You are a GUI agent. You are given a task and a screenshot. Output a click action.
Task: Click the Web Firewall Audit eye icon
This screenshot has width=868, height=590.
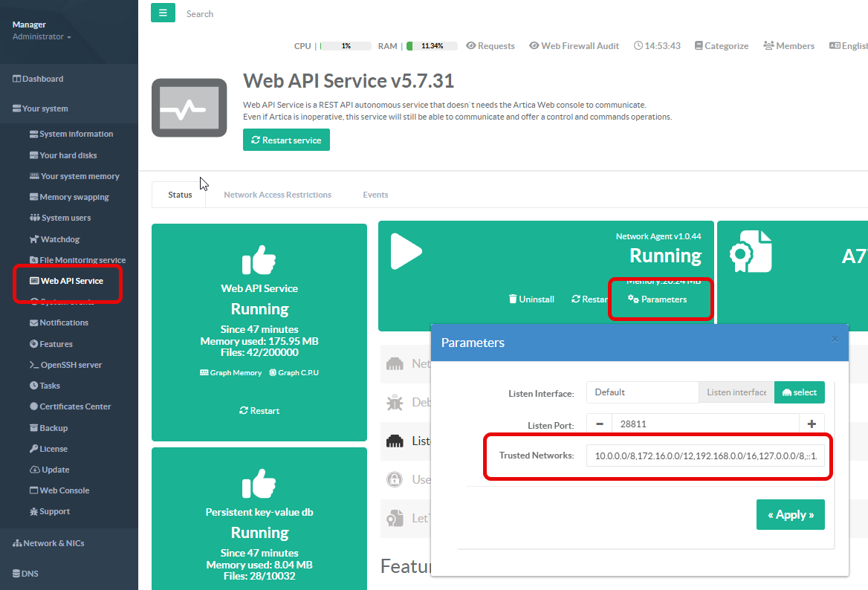point(534,46)
